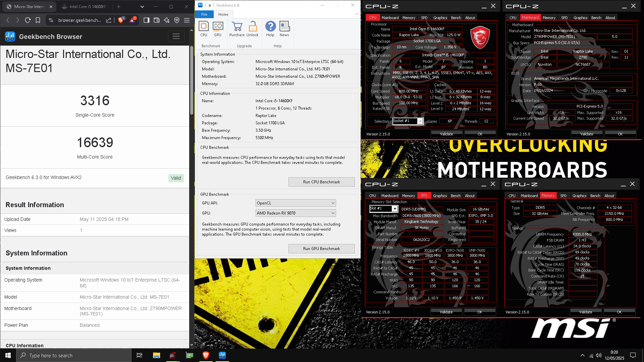644x362 pixels.
Task: Click the 16639 multi-core score
Action: pos(95,142)
